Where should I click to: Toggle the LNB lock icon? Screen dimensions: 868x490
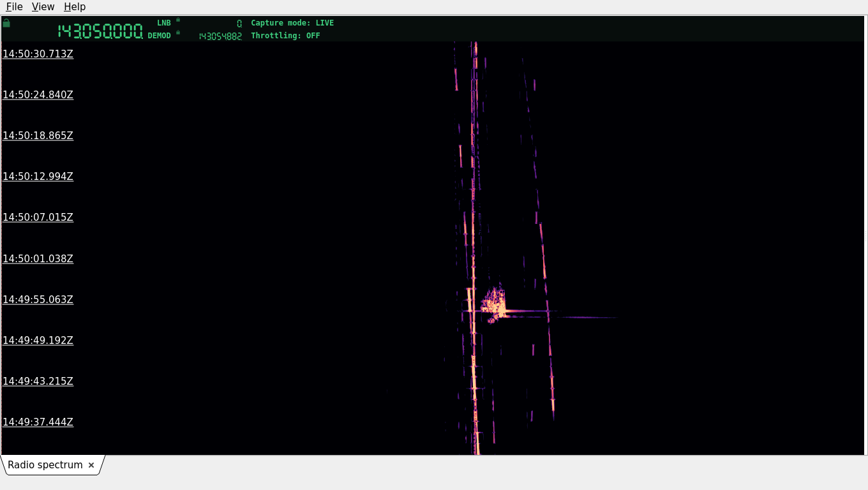pyautogui.click(x=178, y=20)
